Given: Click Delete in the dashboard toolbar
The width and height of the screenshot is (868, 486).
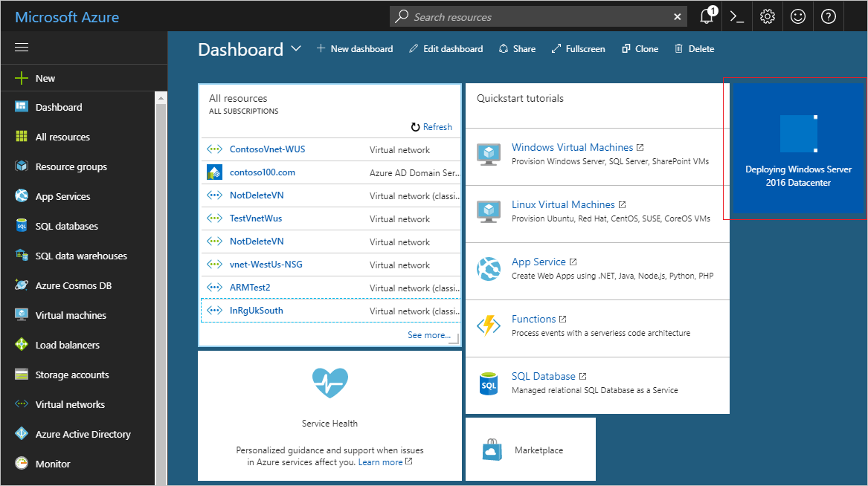Looking at the screenshot, I should coord(694,48).
